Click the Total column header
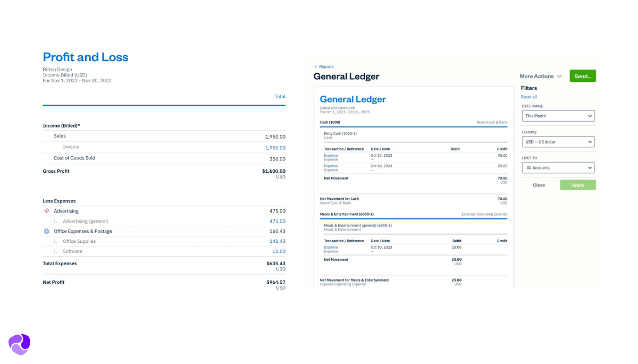The width and height of the screenshot is (638, 364). point(280,97)
